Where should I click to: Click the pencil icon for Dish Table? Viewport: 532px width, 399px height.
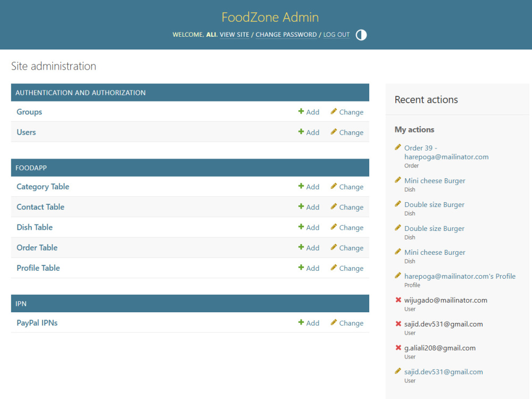(x=334, y=227)
